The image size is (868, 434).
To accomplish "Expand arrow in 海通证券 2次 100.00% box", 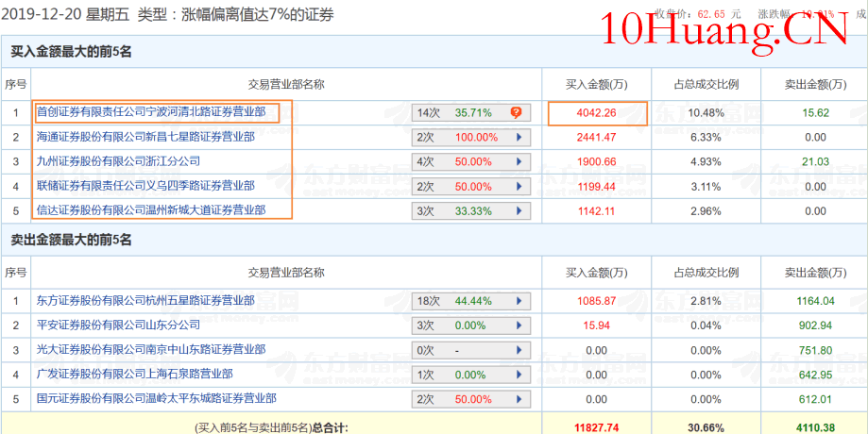I will click(519, 137).
